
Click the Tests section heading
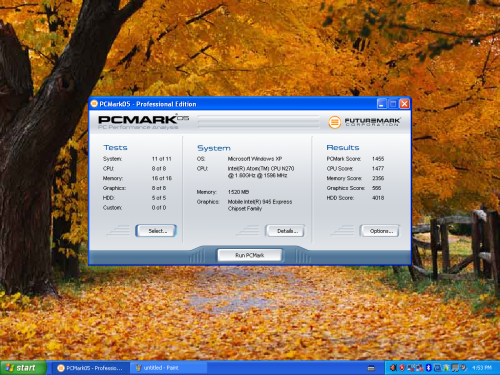coord(115,148)
